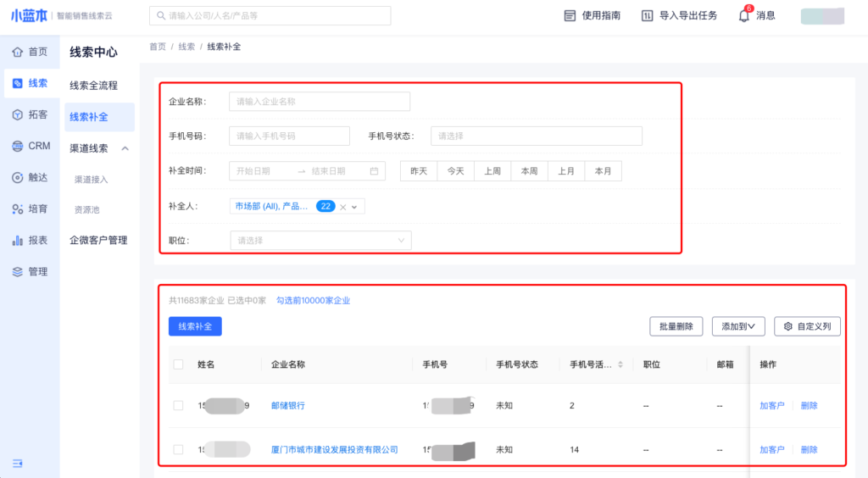Click the 导入导出任务 icon

pos(648,15)
